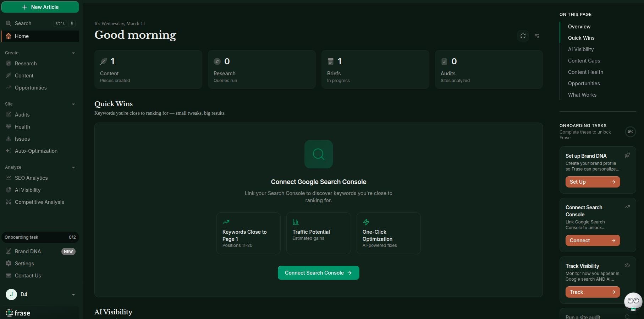This screenshot has width=644, height=319.
Task: Click the orange Connect button
Action: [593, 240]
